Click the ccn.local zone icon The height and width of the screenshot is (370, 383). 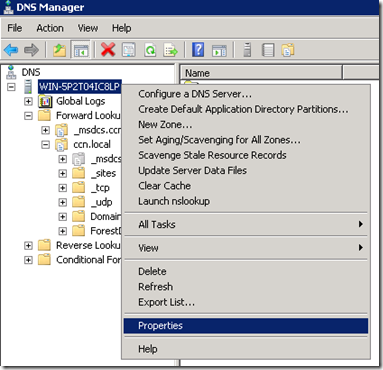pos(61,144)
